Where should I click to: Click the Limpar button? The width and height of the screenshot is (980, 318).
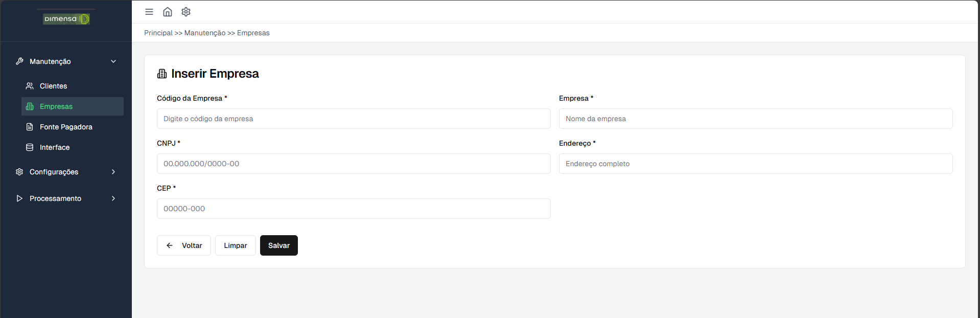coord(235,245)
